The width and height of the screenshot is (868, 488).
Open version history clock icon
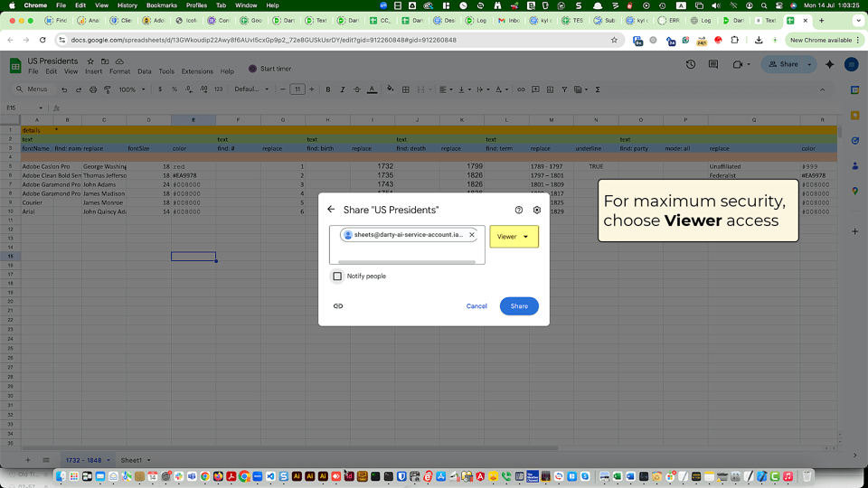pos(690,64)
